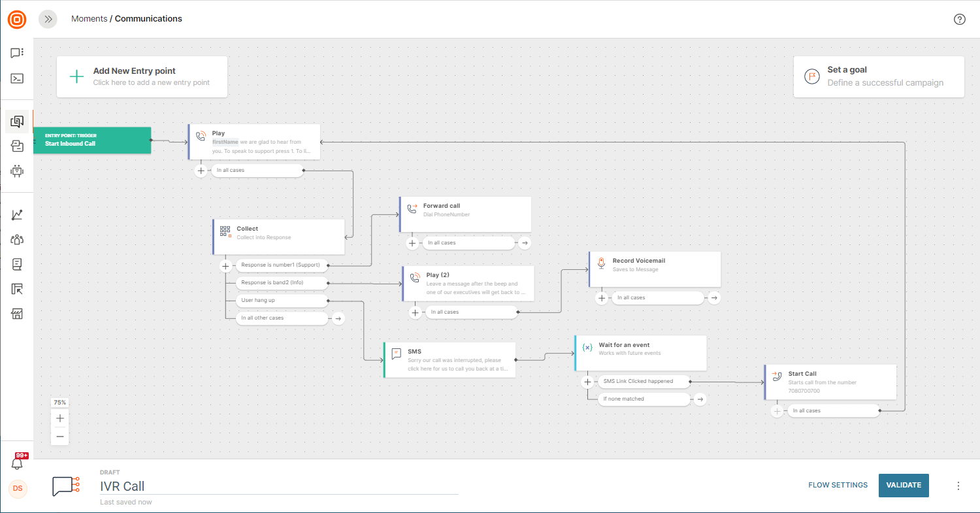Viewport: 980px width, 513px height.
Task: Open the notifications bell icon
Action: [17, 463]
